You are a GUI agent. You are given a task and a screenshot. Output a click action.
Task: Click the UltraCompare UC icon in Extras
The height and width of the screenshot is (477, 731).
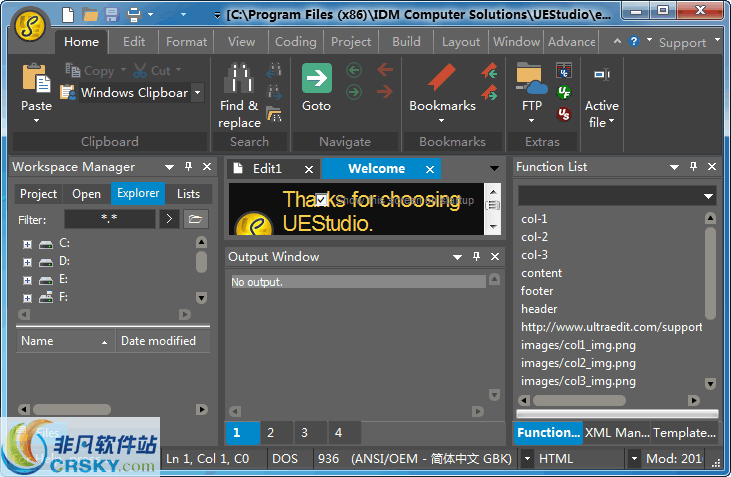(x=564, y=70)
